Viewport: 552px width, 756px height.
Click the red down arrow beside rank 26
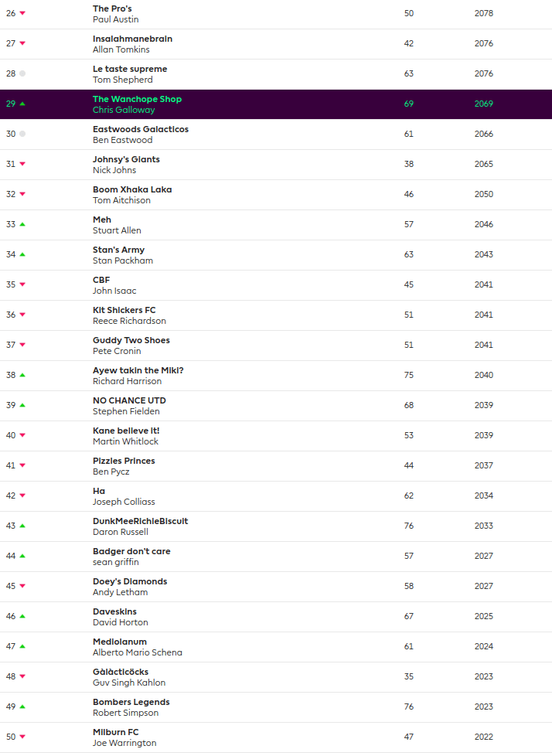[22, 13]
